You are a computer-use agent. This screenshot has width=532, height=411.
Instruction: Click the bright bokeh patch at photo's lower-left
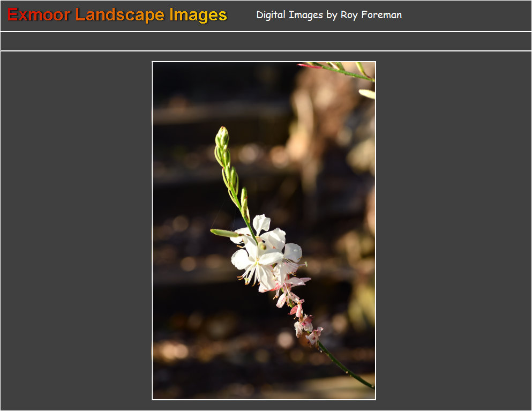tap(170, 352)
